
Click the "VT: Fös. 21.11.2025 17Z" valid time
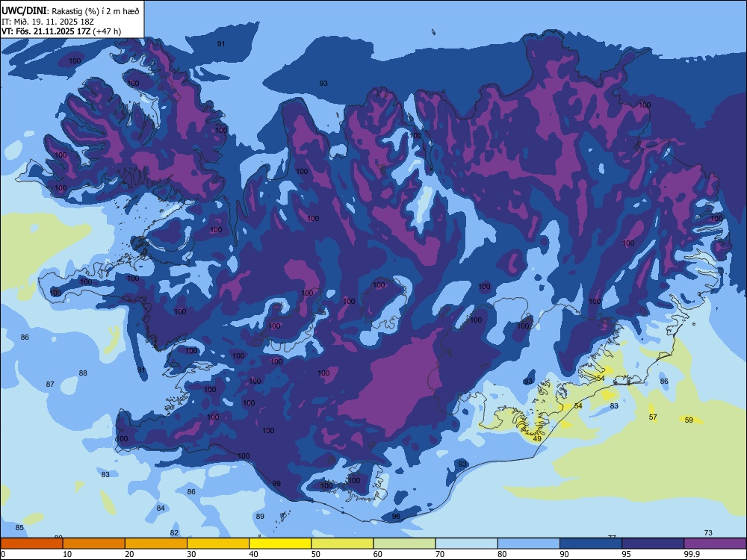tap(46, 31)
